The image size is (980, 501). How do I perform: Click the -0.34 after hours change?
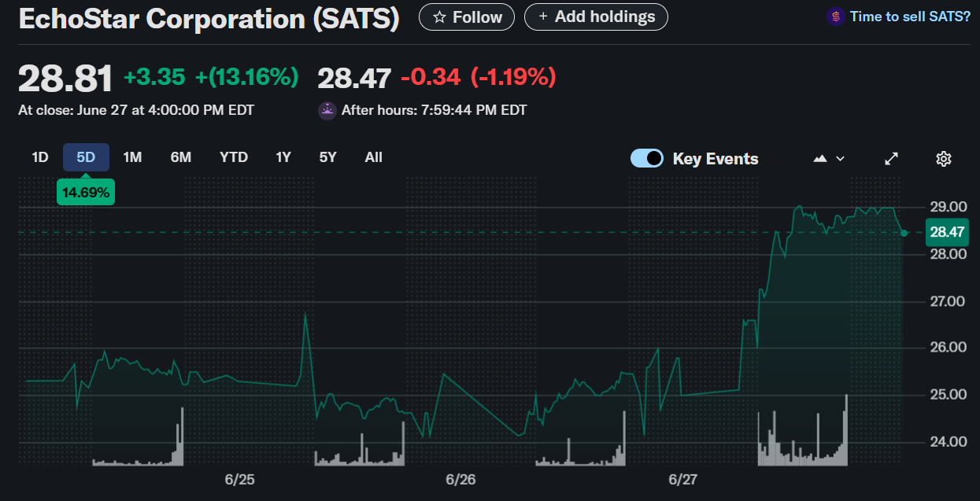431,77
